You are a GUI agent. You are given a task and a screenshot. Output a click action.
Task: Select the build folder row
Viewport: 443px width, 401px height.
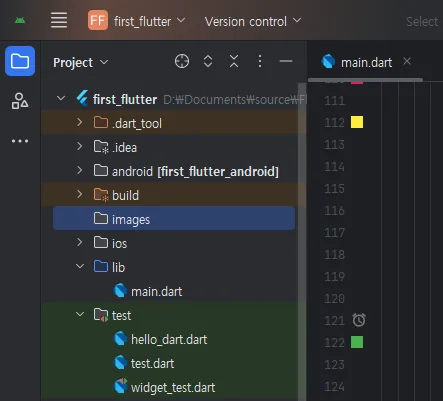(x=174, y=195)
